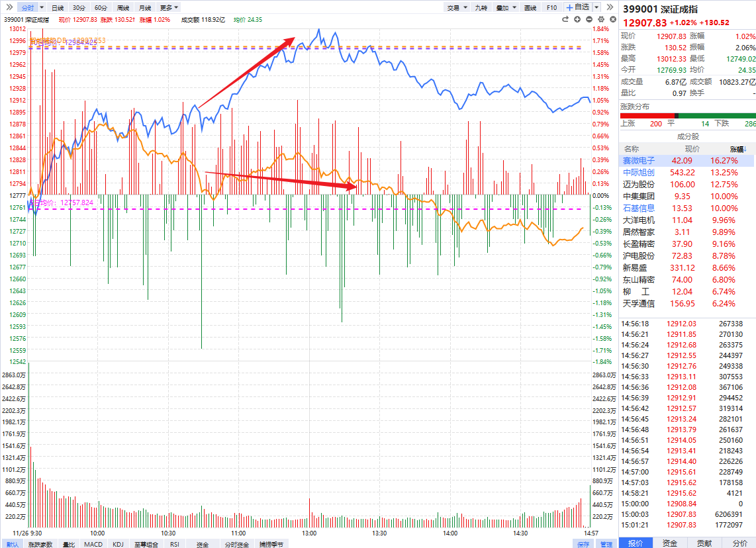
Task: Open chart settings gear icon
Action: point(600,19)
